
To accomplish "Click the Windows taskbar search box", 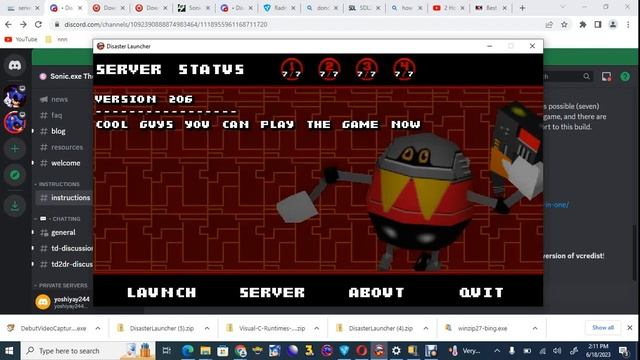I will [x=88, y=351].
